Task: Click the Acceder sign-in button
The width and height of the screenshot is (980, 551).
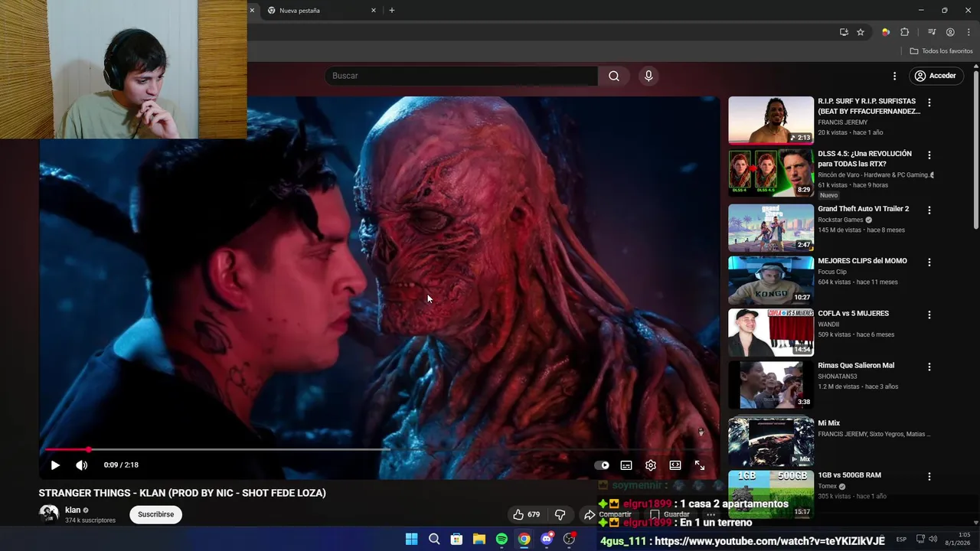Action: click(936, 76)
